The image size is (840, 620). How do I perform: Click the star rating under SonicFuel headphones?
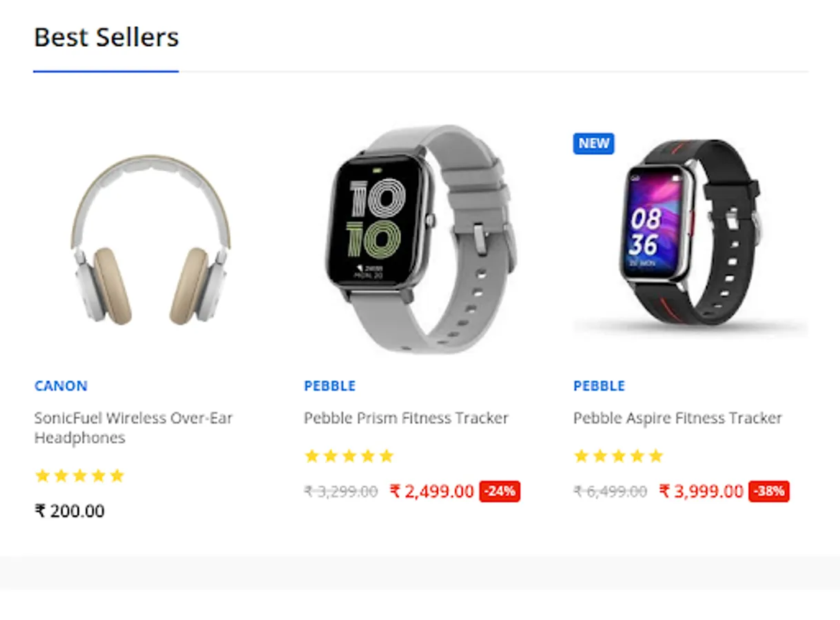pyautogui.click(x=79, y=475)
